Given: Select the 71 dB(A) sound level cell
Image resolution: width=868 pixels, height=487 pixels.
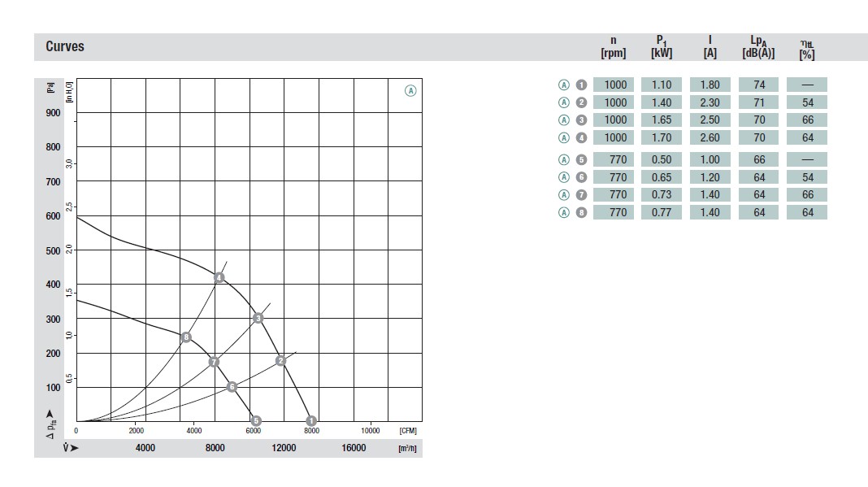Looking at the screenshot, I should click(759, 102).
